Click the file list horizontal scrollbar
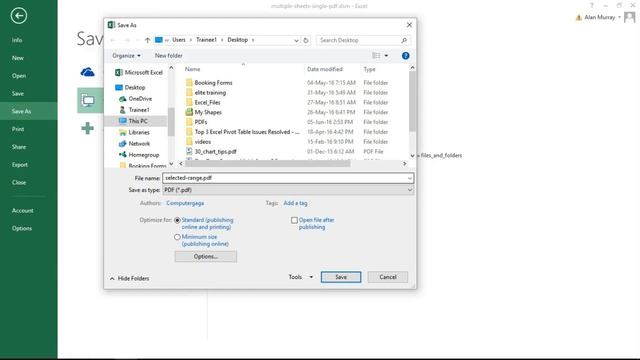The image size is (640, 360). pyautogui.click(x=267, y=164)
